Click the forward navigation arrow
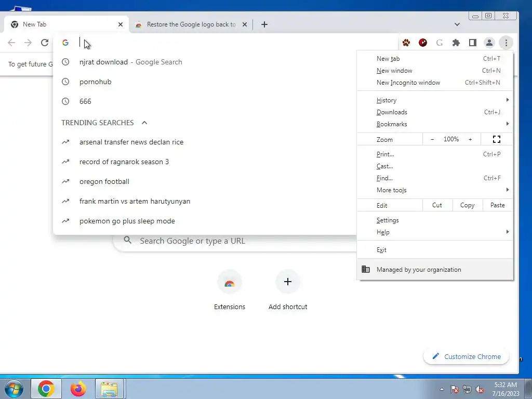Image resolution: width=532 pixels, height=399 pixels. [28, 43]
